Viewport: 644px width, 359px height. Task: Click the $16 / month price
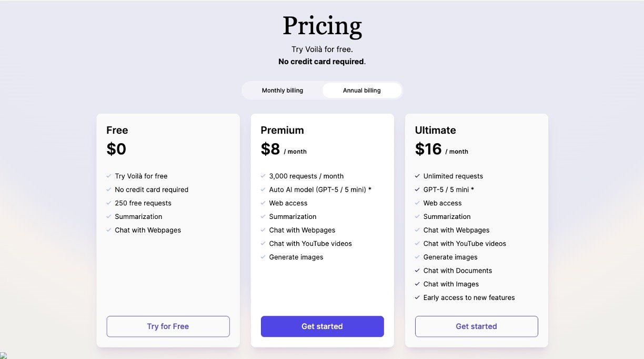click(x=441, y=149)
